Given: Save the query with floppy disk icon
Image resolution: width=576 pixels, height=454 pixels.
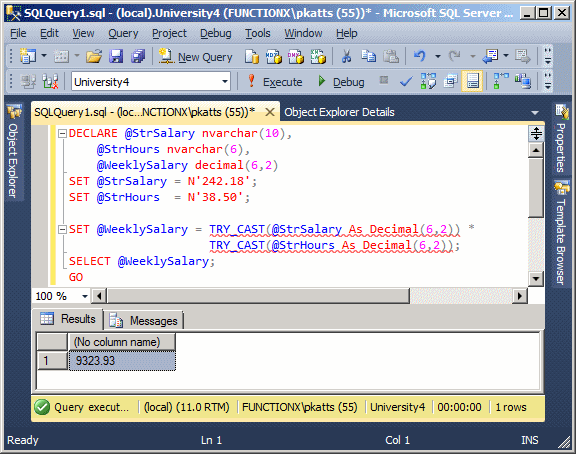Looking at the screenshot, I should point(116,57).
